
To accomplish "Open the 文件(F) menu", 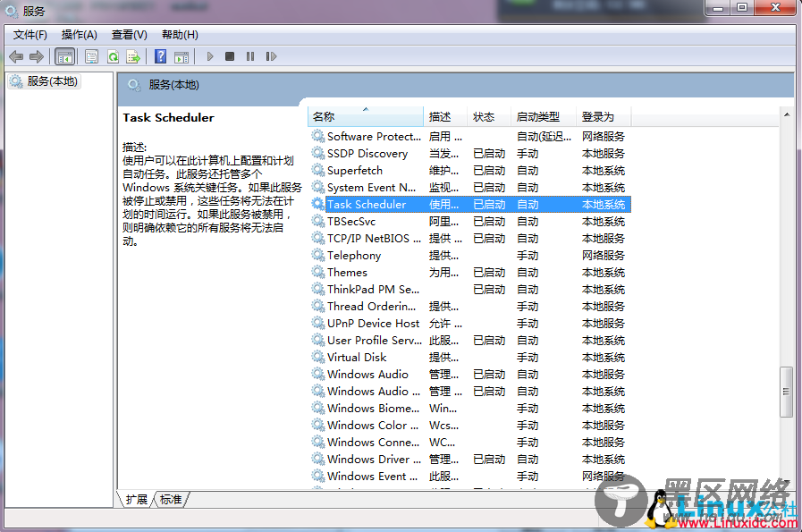I will [x=30, y=35].
